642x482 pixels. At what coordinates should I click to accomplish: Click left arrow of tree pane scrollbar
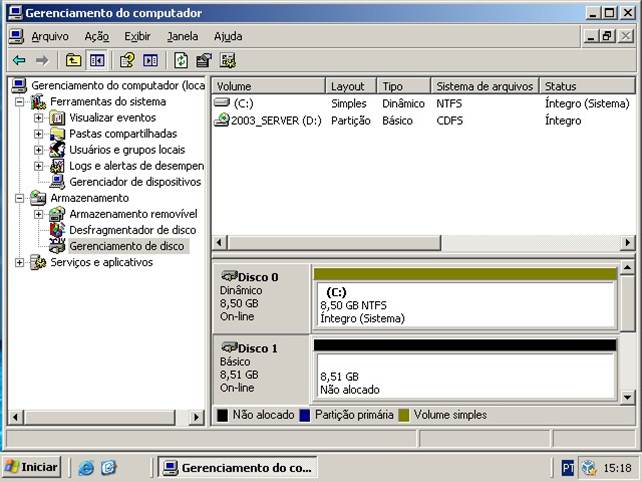coord(16,417)
